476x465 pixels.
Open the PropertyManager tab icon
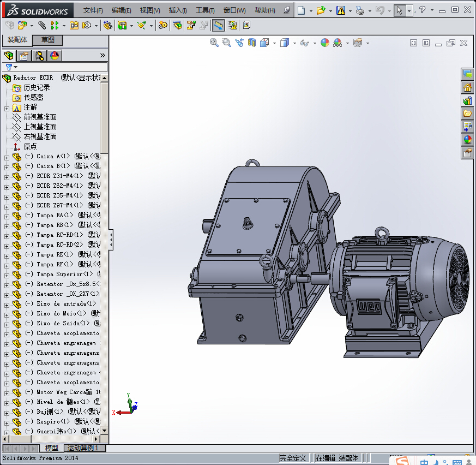pyautogui.click(x=24, y=55)
